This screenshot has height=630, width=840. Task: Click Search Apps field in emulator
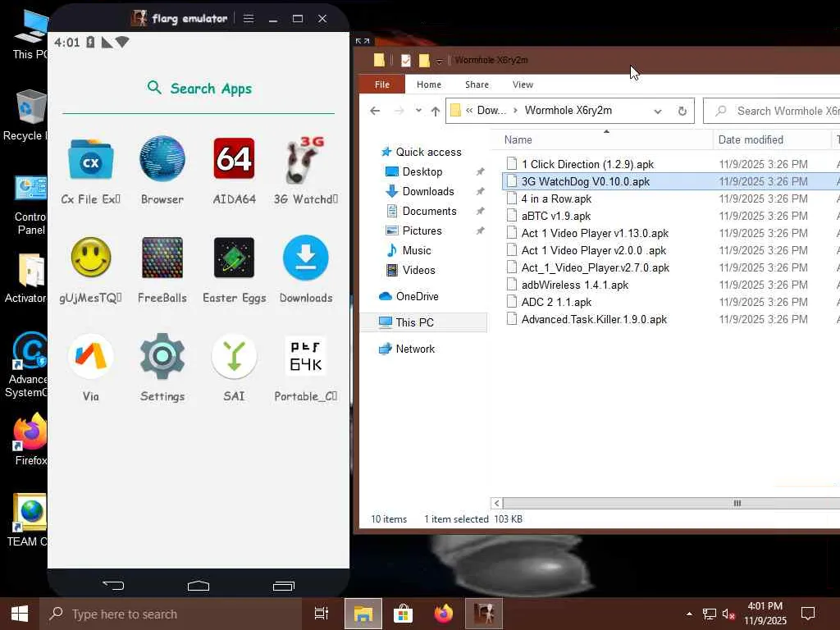(199, 89)
